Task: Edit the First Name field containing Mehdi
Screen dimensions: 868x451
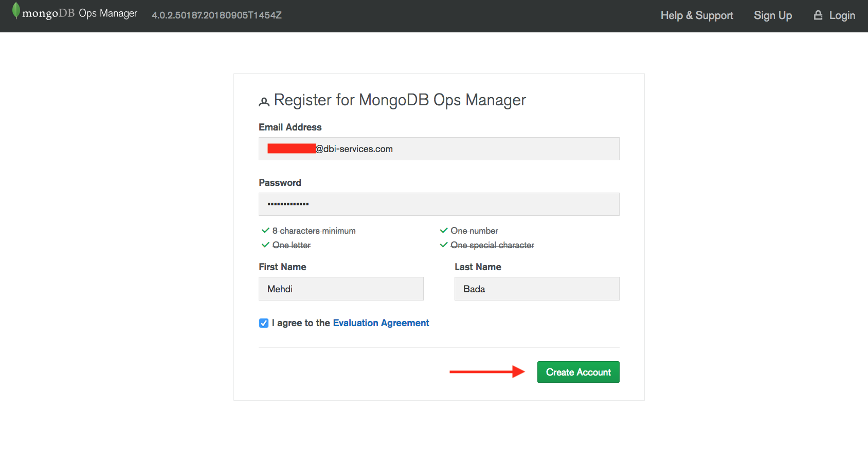Action: [x=341, y=289]
